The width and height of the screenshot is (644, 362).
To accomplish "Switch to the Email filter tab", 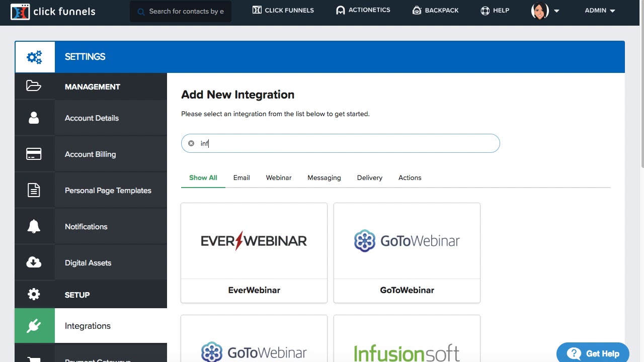I will 242,177.
